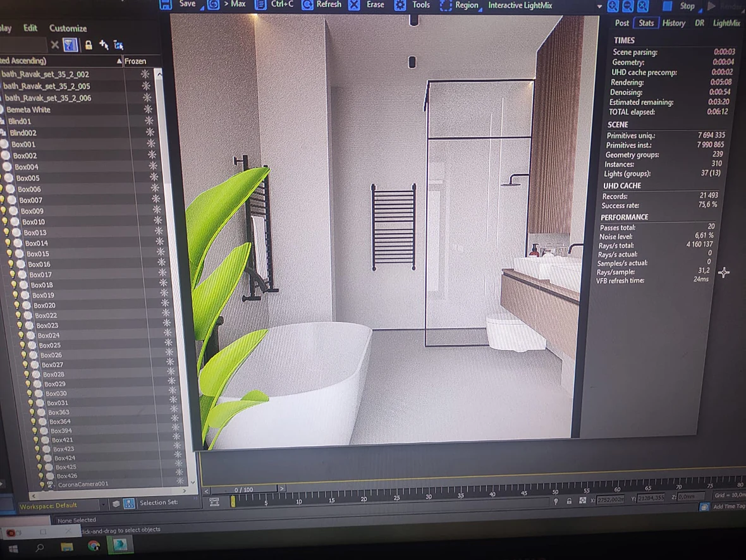
Task: Activate the Region selection icon
Action: [x=445, y=6]
